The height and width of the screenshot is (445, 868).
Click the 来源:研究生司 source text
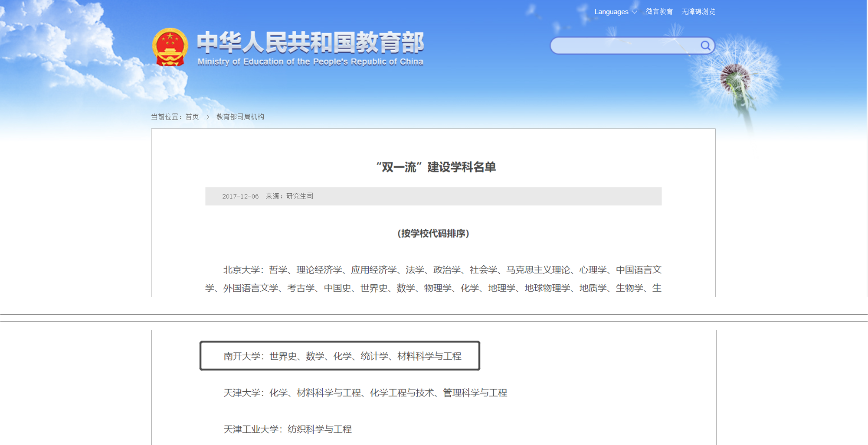pos(289,196)
